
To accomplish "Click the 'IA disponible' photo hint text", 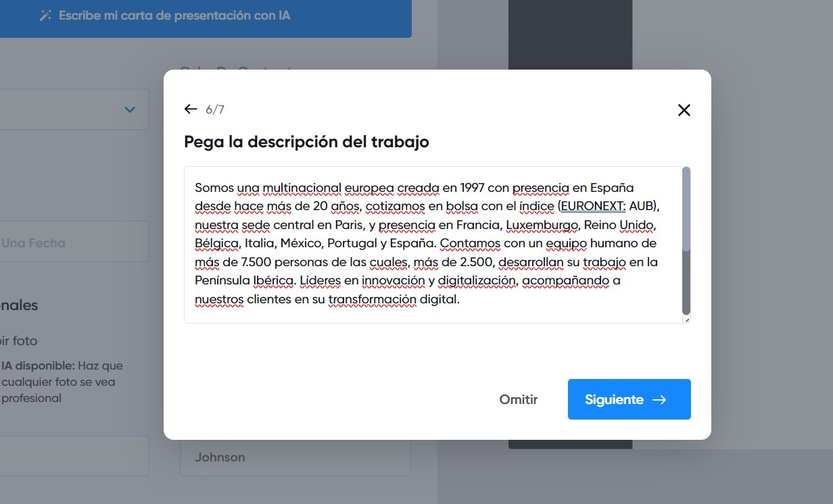I will (x=62, y=381).
